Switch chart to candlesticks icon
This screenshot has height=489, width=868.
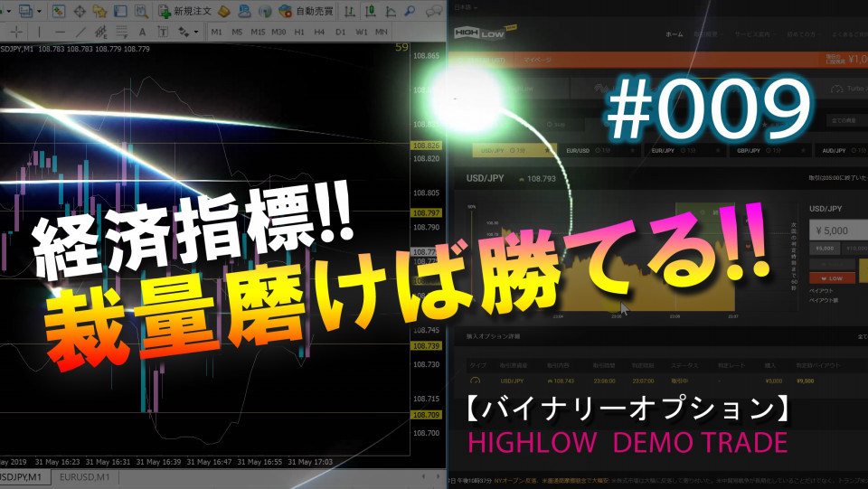tap(370, 11)
